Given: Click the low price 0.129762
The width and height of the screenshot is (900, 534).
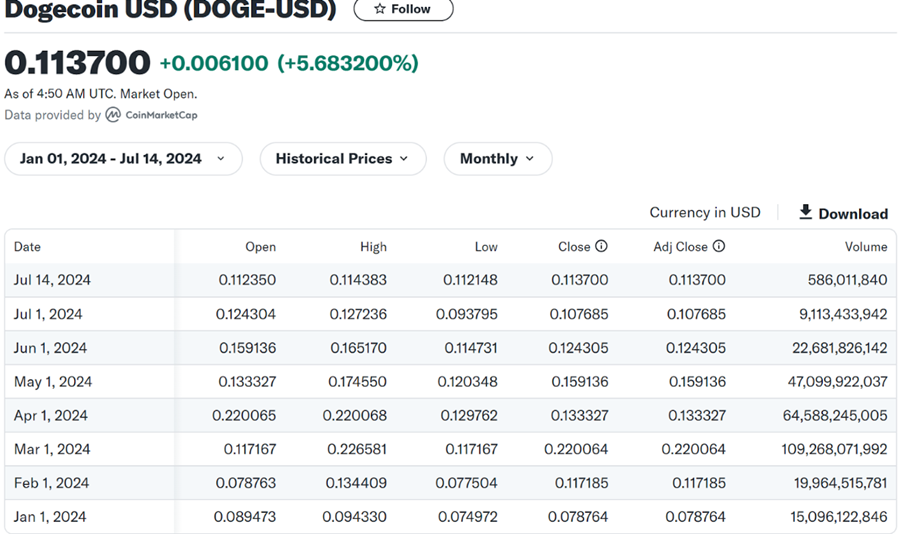Looking at the screenshot, I should (469, 416).
